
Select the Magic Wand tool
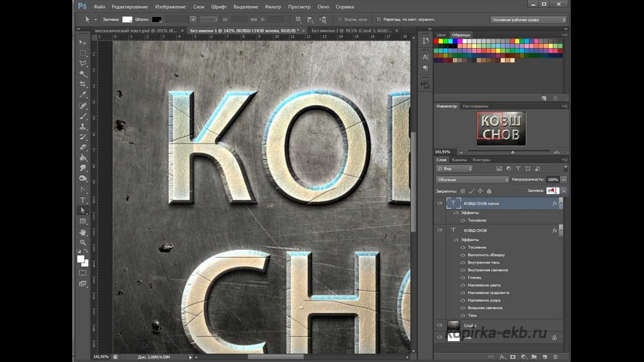tap(83, 74)
